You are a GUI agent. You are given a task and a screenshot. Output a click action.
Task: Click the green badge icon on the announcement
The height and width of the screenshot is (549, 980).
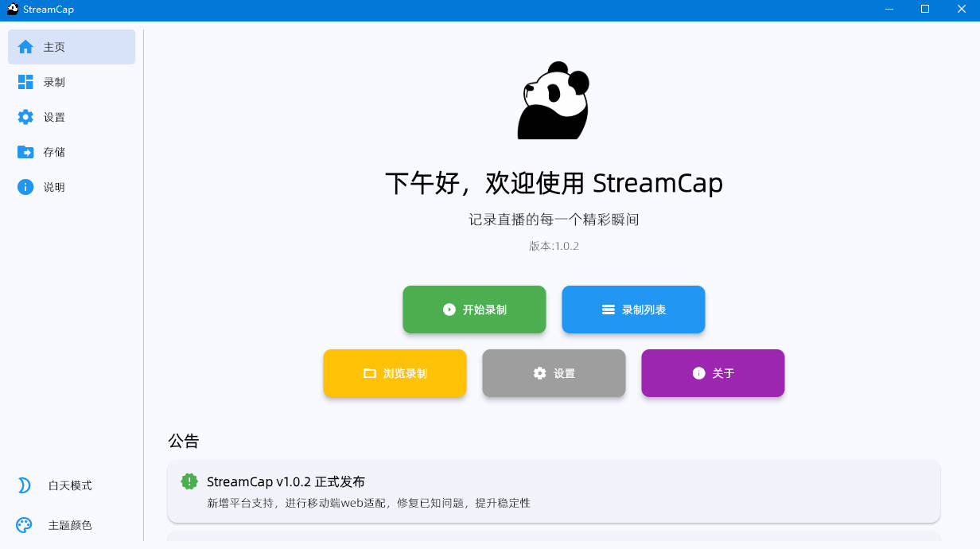pos(189,481)
